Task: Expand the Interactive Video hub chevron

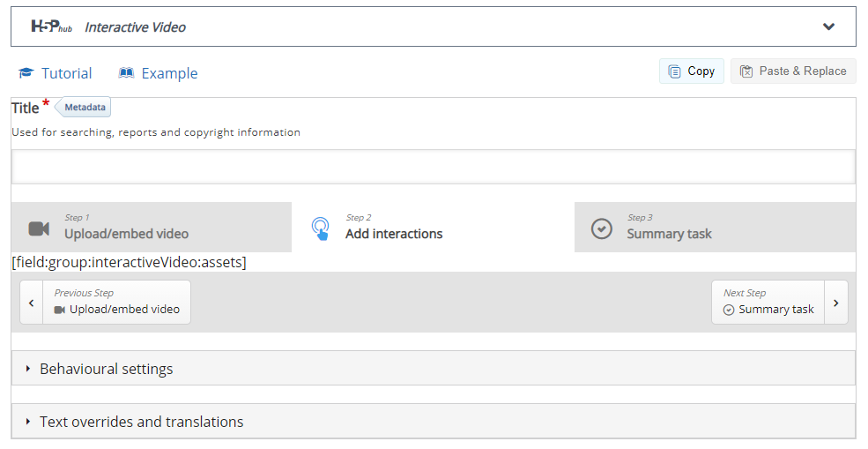Action: pyautogui.click(x=828, y=26)
